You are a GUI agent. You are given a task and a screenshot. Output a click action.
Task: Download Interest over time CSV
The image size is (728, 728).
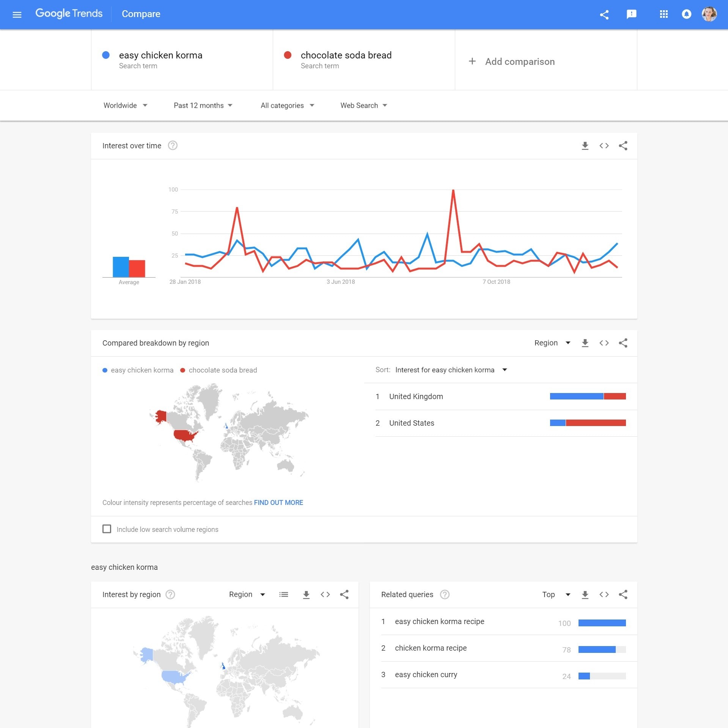pyautogui.click(x=585, y=146)
